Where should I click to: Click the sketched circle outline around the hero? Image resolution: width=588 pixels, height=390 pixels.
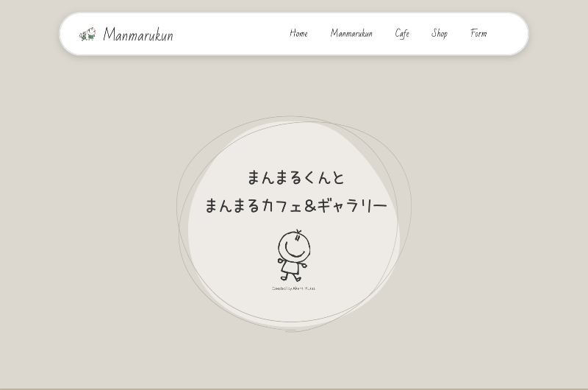[x=177, y=210]
